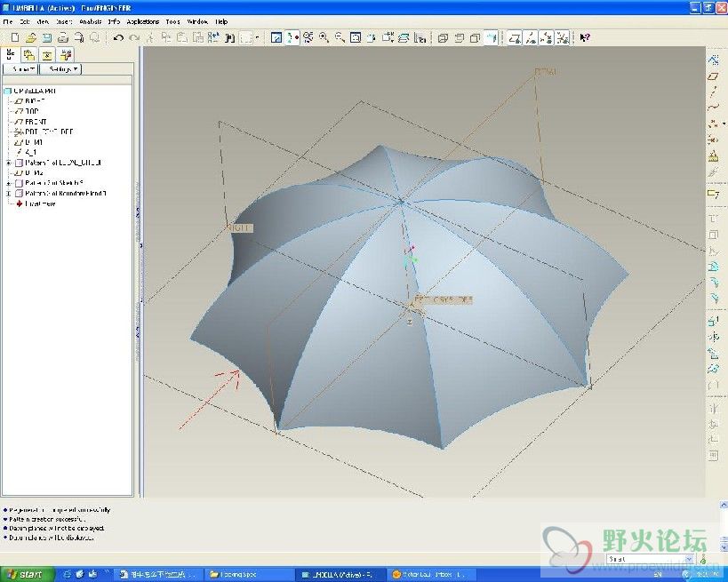
Task: Open the Window menu
Action: coord(197,21)
